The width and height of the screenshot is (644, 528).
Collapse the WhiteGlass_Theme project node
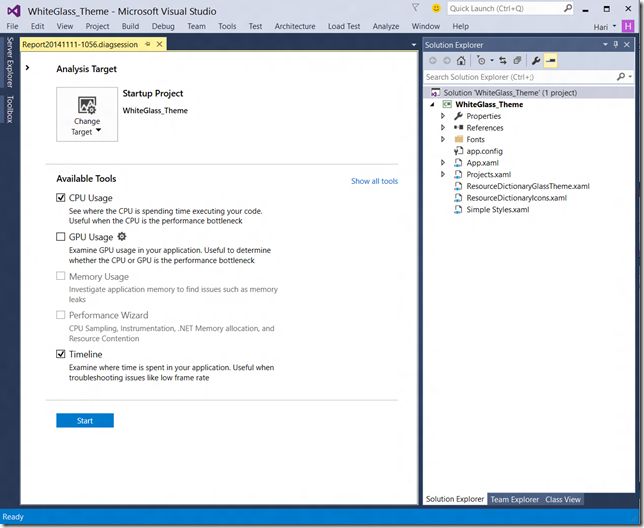coord(432,104)
